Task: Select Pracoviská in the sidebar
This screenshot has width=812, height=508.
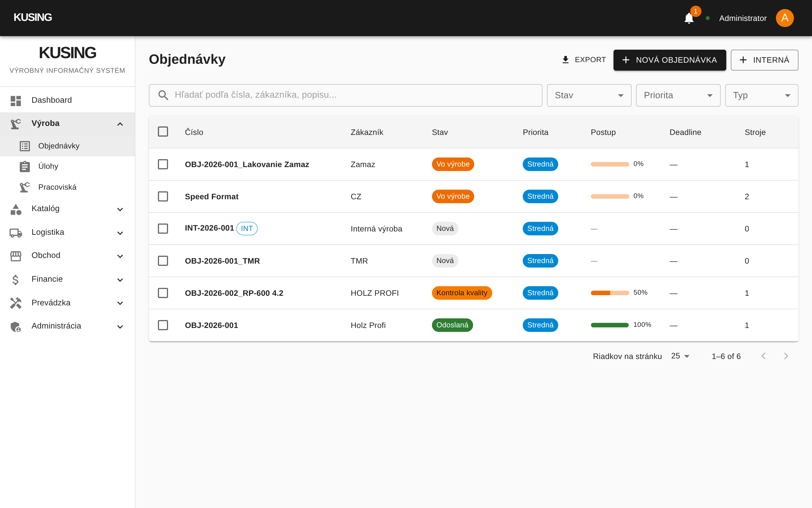Action: tap(67, 187)
